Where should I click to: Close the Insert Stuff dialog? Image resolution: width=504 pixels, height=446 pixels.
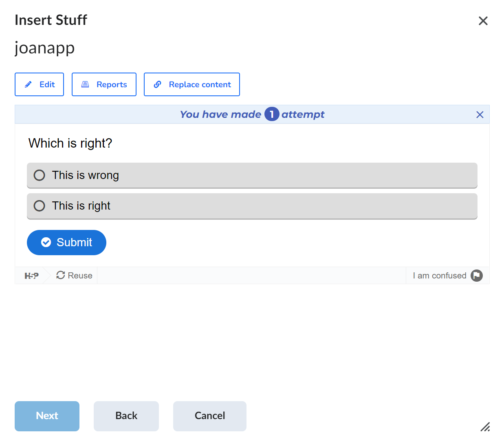pyautogui.click(x=483, y=21)
